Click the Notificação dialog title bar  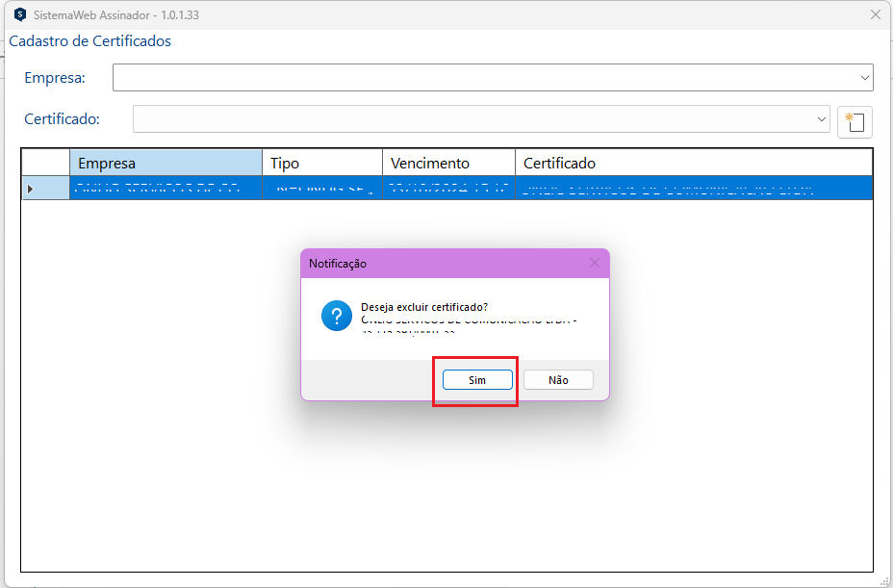433,263
